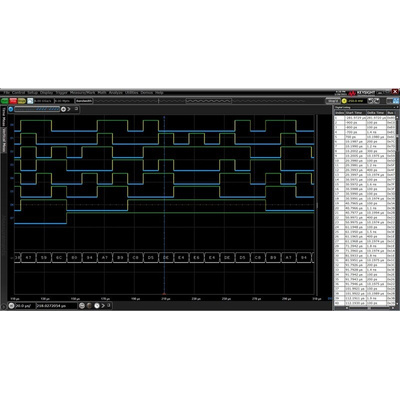This screenshot has height=400, width=400.
Task: Click the red Stop acquisition button
Action: pos(13,100)
